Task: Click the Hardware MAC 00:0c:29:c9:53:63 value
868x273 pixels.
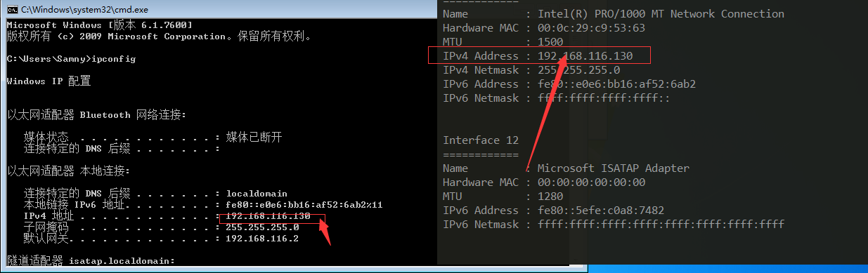Action: (591, 28)
